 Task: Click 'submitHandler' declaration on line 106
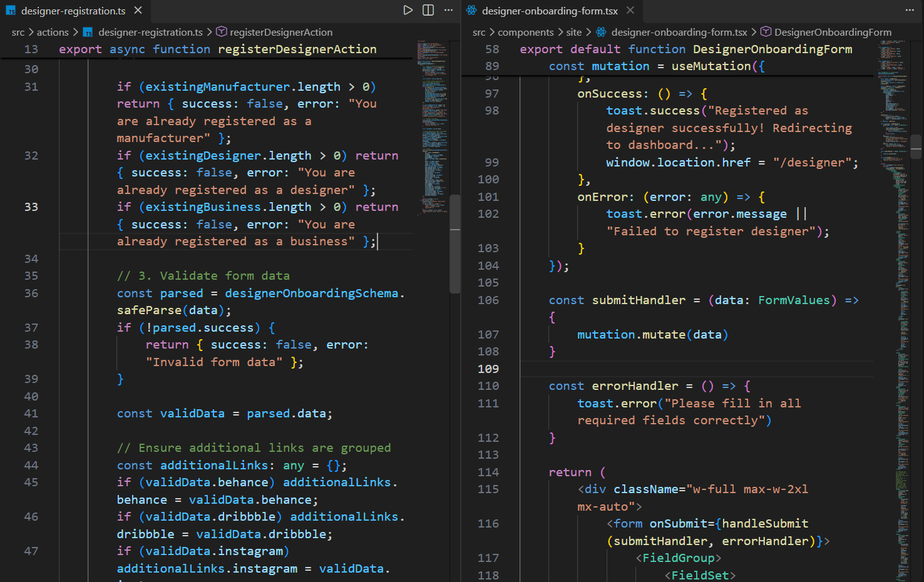pos(639,300)
